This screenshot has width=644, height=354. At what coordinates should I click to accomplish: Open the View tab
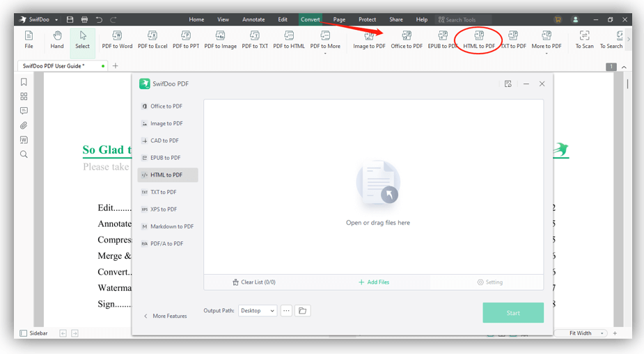pyautogui.click(x=223, y=19)
